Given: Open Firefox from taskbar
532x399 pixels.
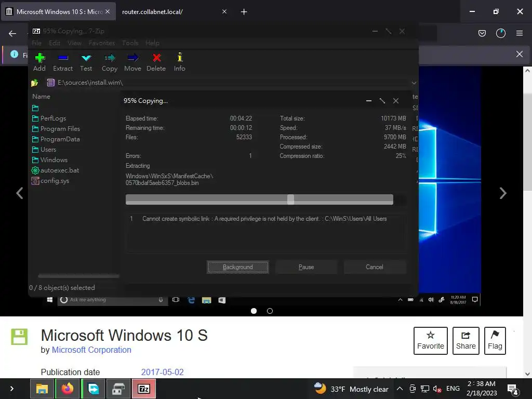Looking at the screenshot, I should pyautogui.click(x=67, y=389).
